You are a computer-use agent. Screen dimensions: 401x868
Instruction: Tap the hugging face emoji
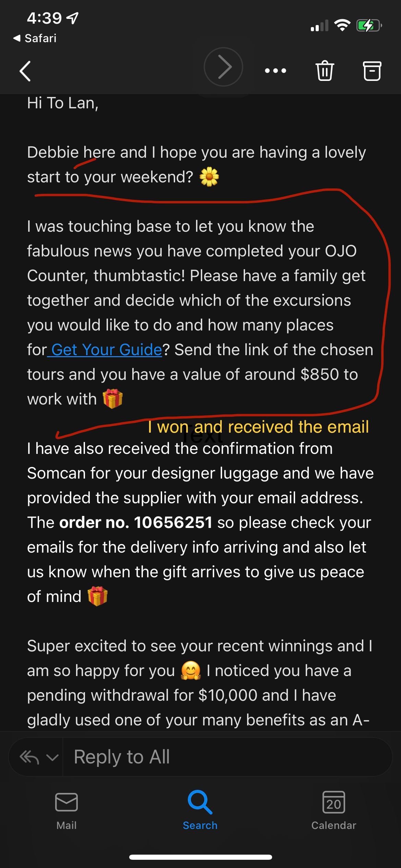(x=191, y=671)
